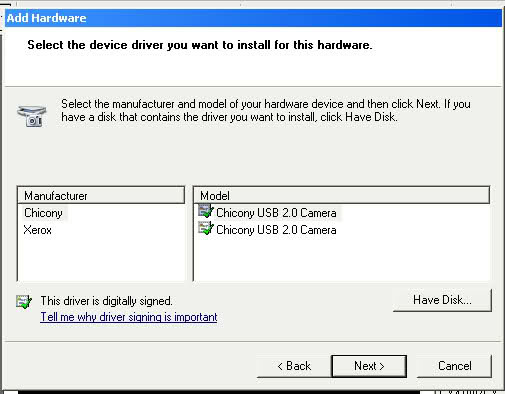
Task: Open the 'Tell me why driver signing is important' link
Action: [129, 317]
